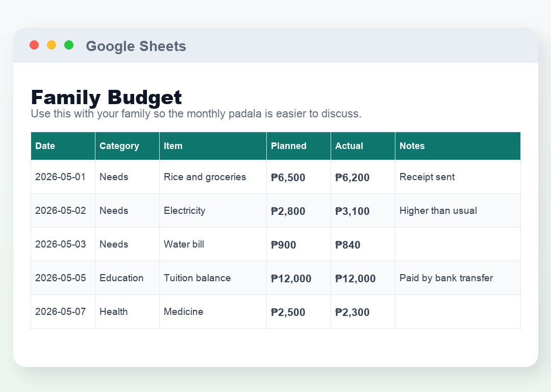Screen dimensions: 551x392
Task: Select the Tuition balance item cell
Action: [x=213, y=278]
